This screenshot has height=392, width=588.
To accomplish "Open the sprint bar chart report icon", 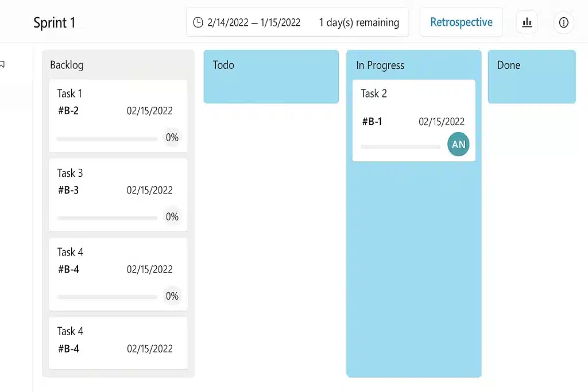I will [x=527, y=22].
